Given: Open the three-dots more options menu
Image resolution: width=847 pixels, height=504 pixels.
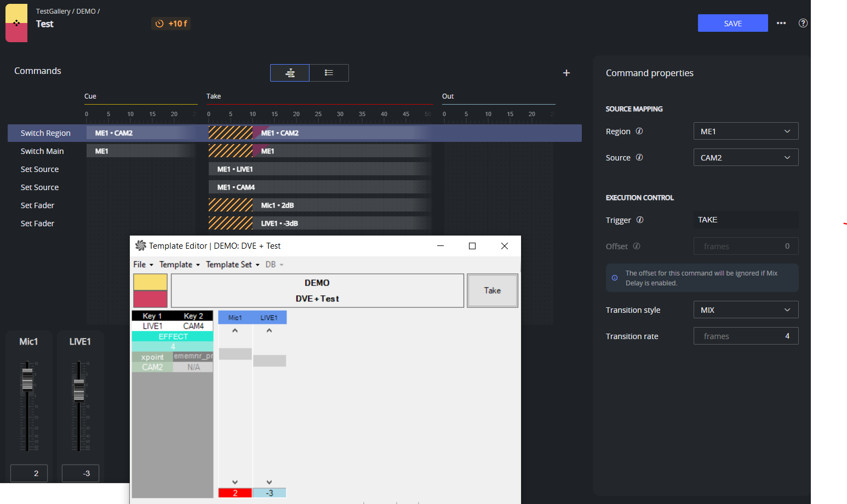Looking at the screenshot, I should point(781,23).
